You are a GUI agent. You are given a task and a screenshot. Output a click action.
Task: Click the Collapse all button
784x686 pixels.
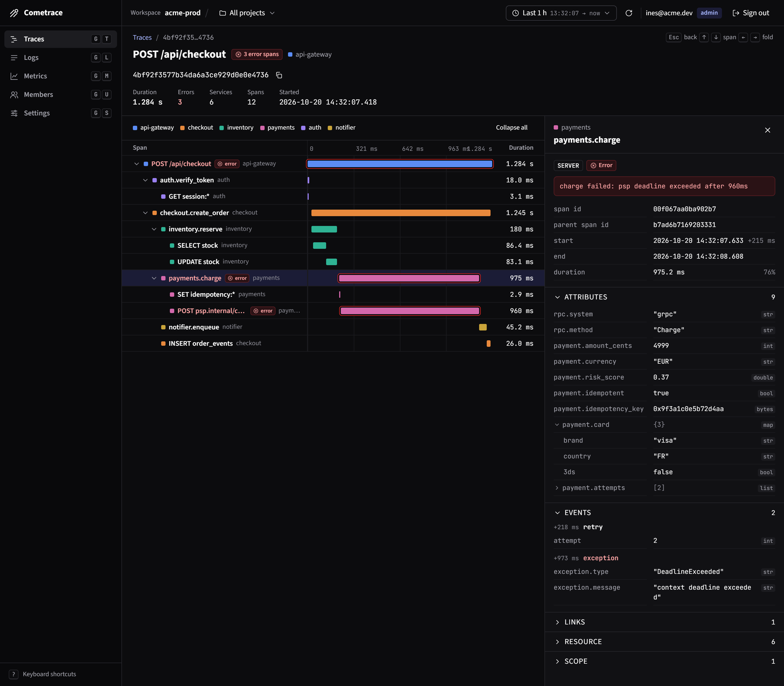(512, 127)
